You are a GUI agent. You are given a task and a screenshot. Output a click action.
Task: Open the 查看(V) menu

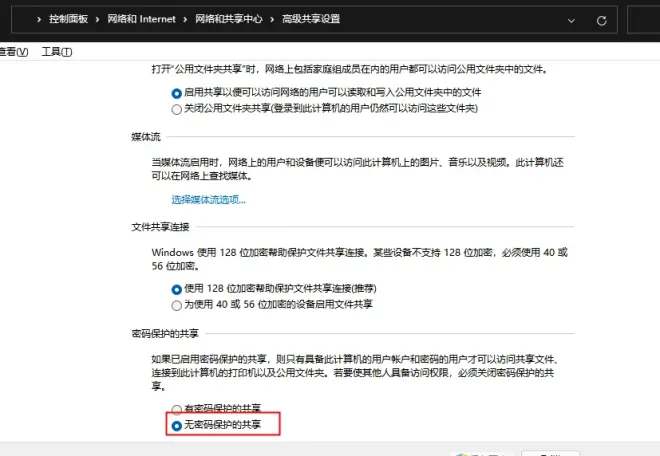(x=12, y=52)
